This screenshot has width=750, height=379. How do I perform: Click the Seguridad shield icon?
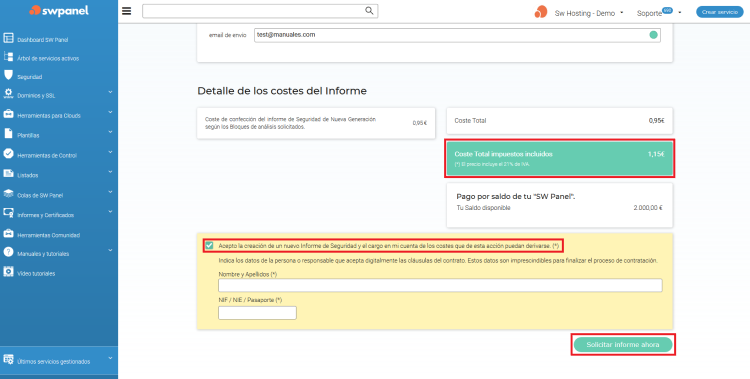pos(8,75)
